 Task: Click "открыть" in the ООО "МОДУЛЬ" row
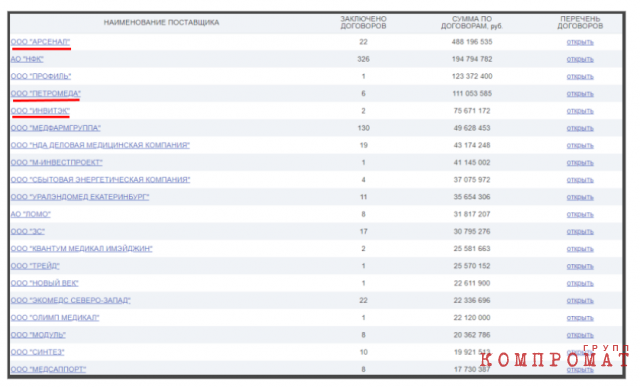[x=580, y=335]
